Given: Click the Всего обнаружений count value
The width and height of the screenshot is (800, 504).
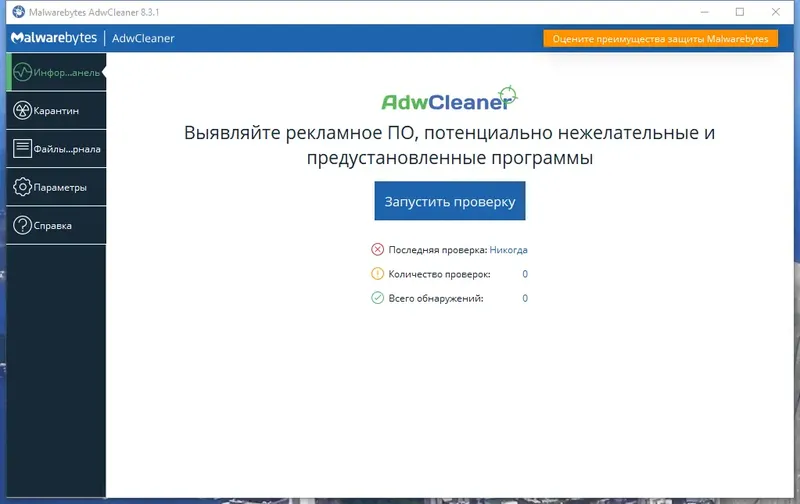Looking at the screenshot, I should (x=525, y=298).
